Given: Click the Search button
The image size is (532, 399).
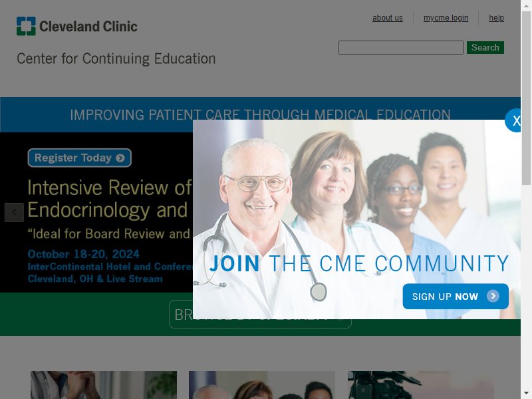Looking at the screenshot, I should click(485, 47).
